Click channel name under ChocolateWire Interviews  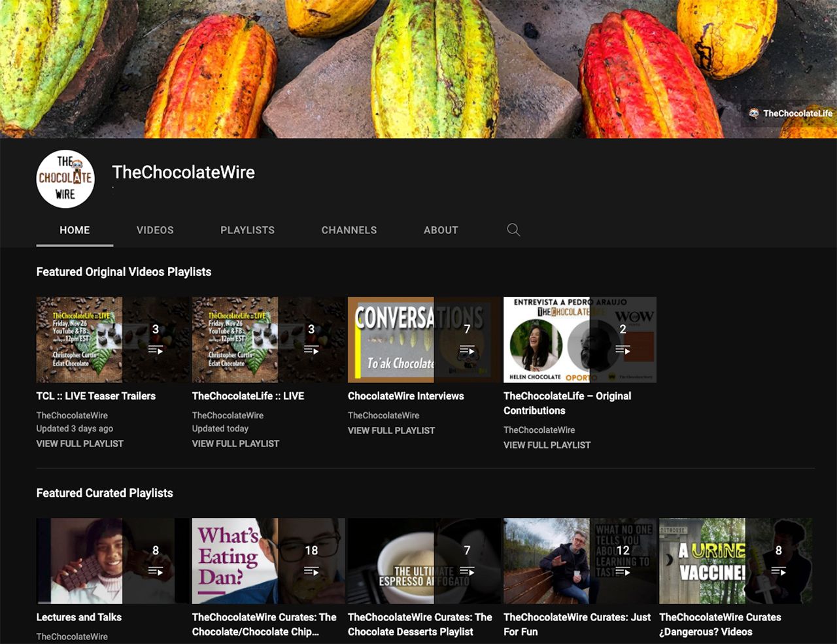coord(383,415)
